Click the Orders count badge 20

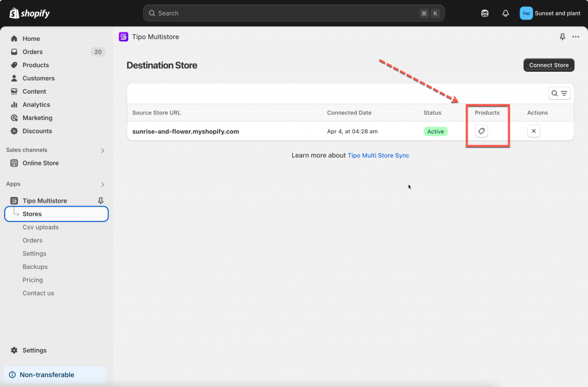(x=98, y=52)
